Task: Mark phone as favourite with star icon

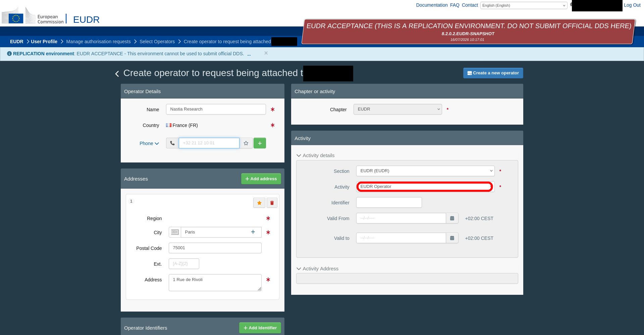Action: click(246, 143)
